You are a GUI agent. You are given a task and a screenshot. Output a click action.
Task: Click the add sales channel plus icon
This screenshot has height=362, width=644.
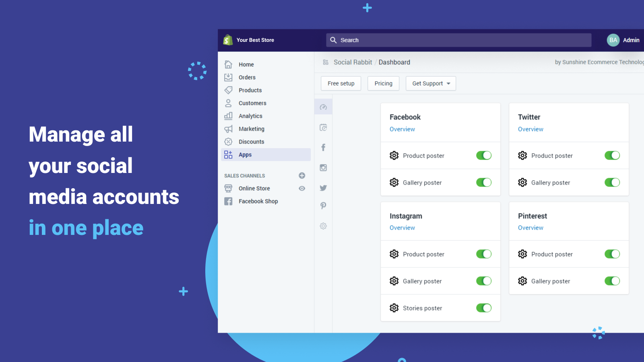pyautogui.click(x=302, y=176)
